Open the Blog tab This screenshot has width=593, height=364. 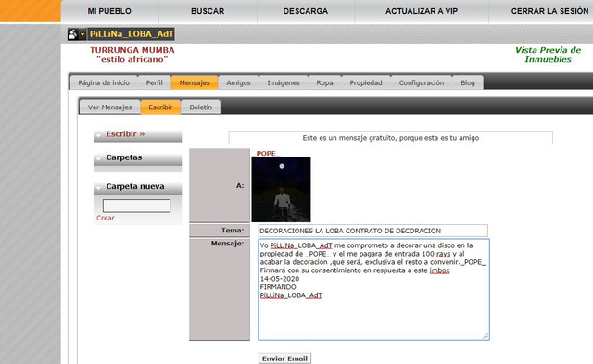(x=467, y=82)
